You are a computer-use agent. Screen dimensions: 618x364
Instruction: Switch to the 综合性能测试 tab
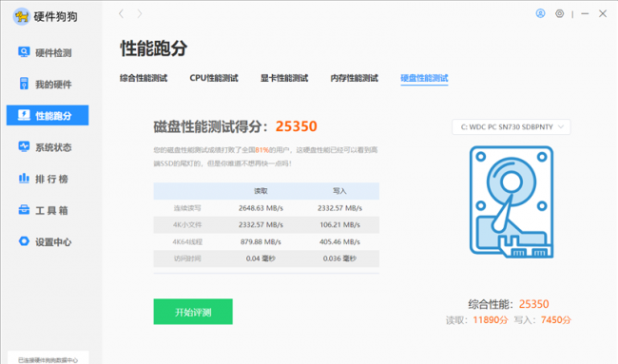[144, 78]
